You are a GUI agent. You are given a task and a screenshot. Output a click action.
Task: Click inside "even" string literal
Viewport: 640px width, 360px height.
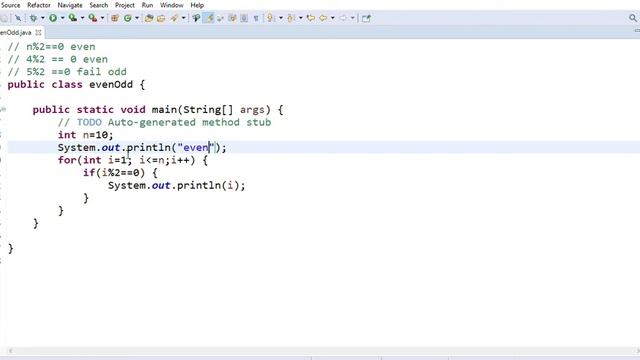[196, 147]
